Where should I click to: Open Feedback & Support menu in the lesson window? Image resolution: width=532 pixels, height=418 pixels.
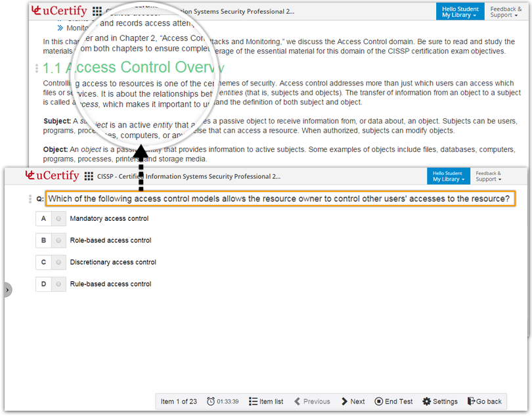point(506,12)
